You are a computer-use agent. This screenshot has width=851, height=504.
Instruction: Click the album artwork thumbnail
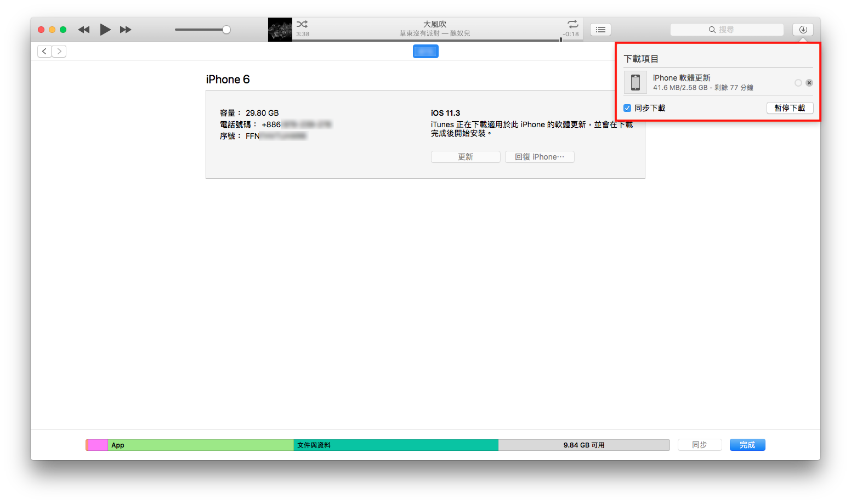click(x=280, y=30)
